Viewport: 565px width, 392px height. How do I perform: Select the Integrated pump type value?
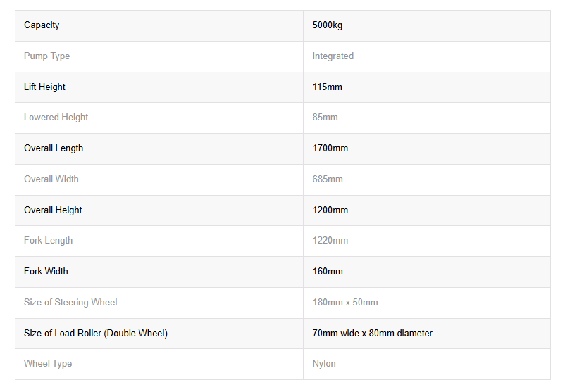[333, 56]
